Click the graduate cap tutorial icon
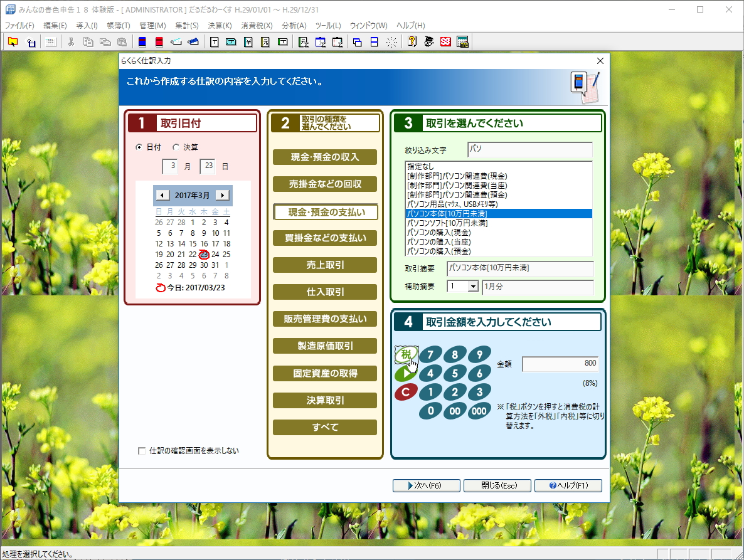Image resolution: width=744 pixels, height=560 pixels. 429,42
